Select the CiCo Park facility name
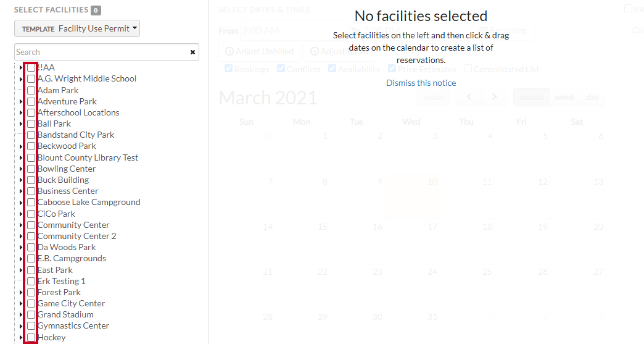The image size is (644, 344). (56, 214)
